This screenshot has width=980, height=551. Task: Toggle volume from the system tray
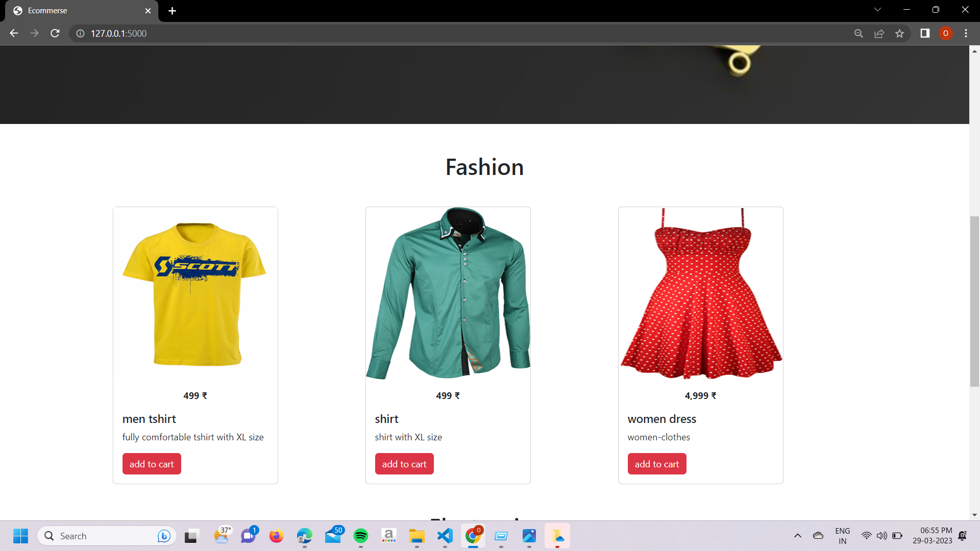(x=883, y=536)
